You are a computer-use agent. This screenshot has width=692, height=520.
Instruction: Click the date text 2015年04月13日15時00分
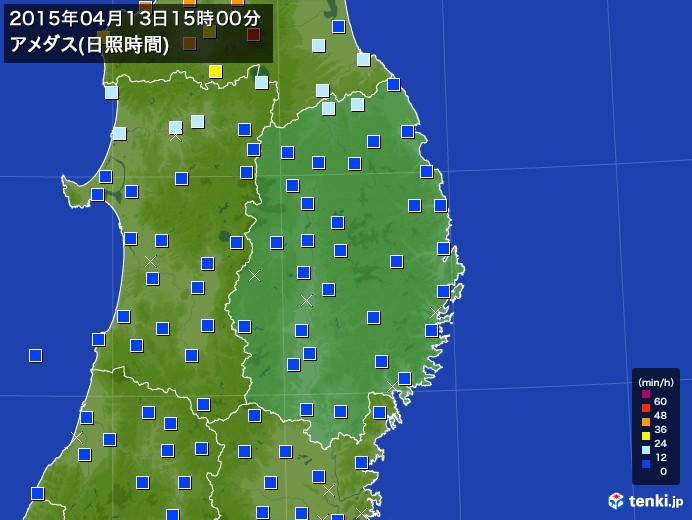[135, 19]
